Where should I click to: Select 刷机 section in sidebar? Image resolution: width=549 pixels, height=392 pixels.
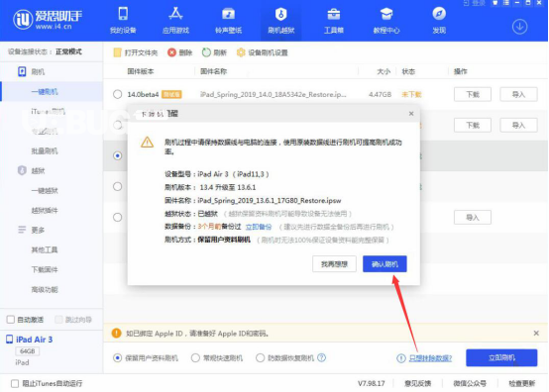[x=38, y=71]
